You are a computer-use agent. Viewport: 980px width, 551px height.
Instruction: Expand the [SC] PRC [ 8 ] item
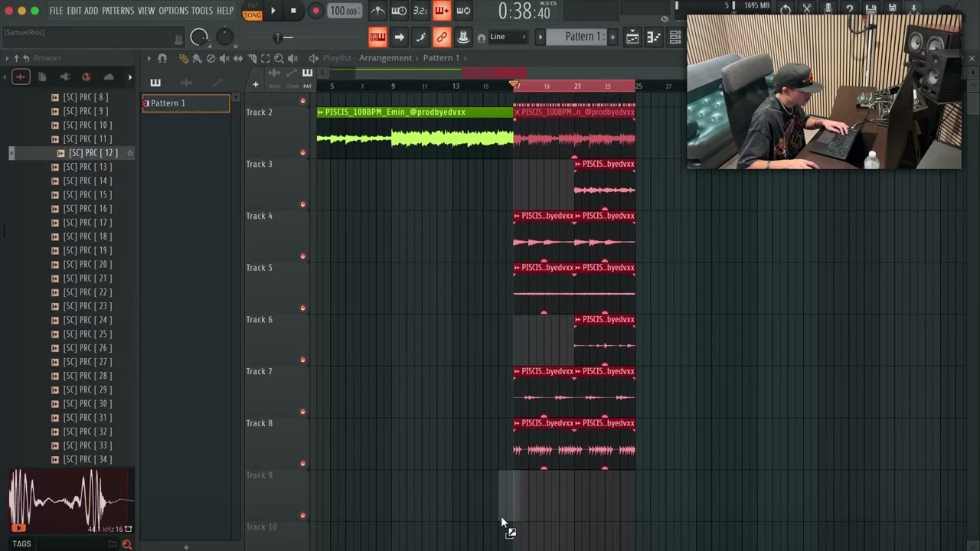[54, 97]
